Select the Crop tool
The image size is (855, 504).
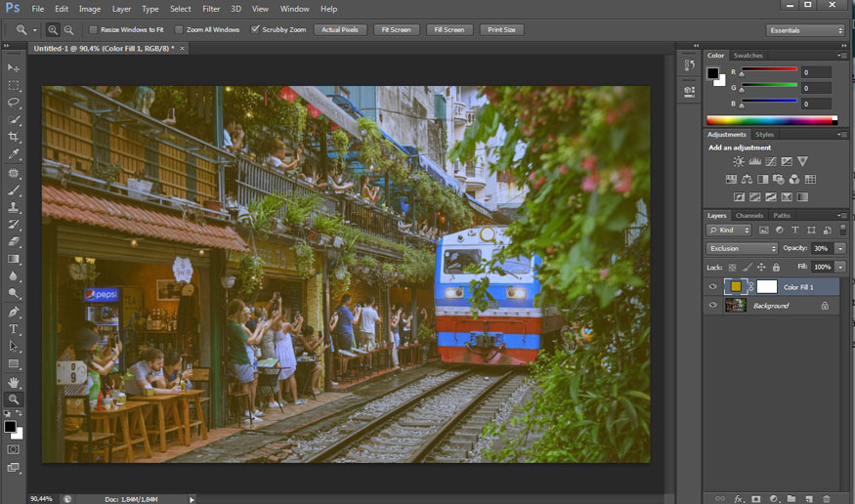pyautogui.click(x=14, y=137)
